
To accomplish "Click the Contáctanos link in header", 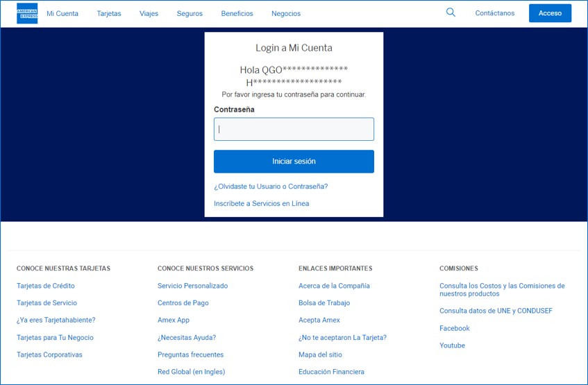I will pyautogui.click(x=495, y=13).
